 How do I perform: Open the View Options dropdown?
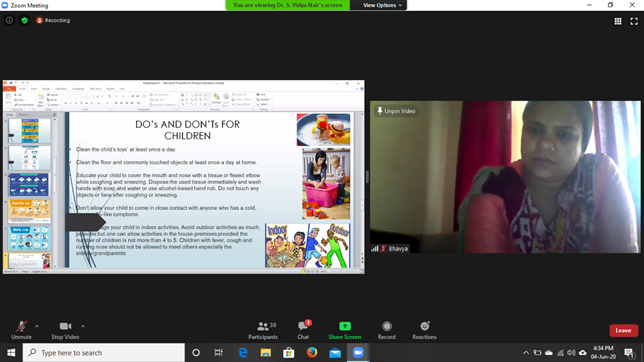pyautogui.click(x=383, y=5)
